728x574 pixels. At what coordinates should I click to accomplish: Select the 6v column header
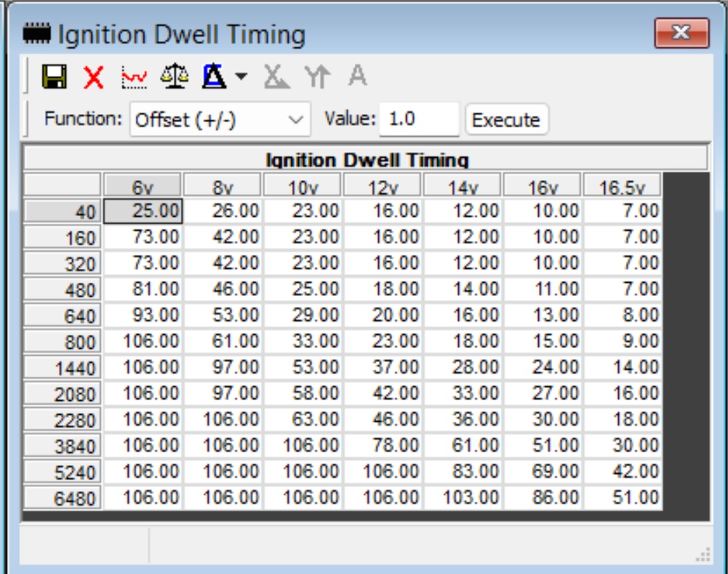[143, 187]
